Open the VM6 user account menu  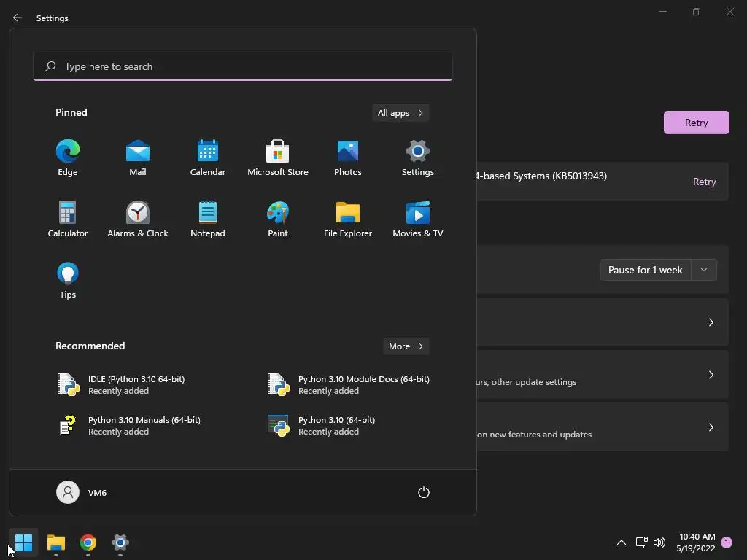coord(82,492)
